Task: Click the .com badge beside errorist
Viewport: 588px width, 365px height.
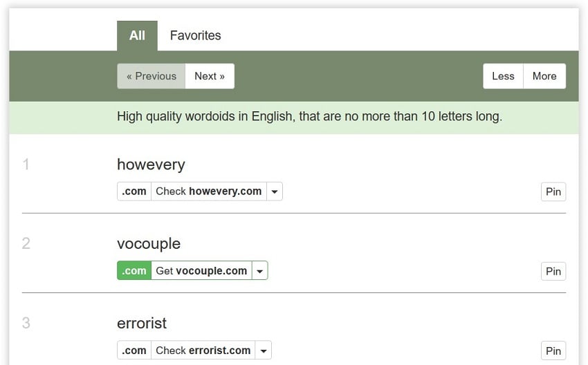Action: pyautogui.click(x=134, y=350)
